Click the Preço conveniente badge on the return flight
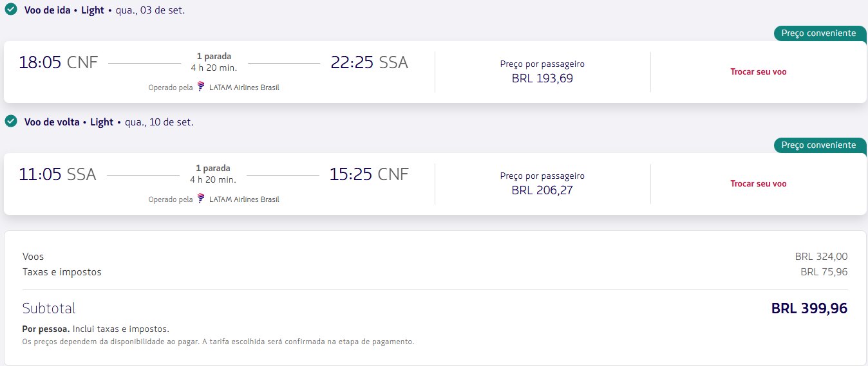Image resolution: width=868 pixels, height=366 pixels. pyautogui.click(x=819, y=145)
